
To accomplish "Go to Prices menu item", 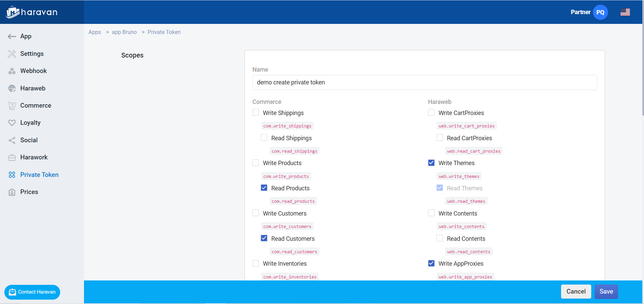I will tap(29, 192).
